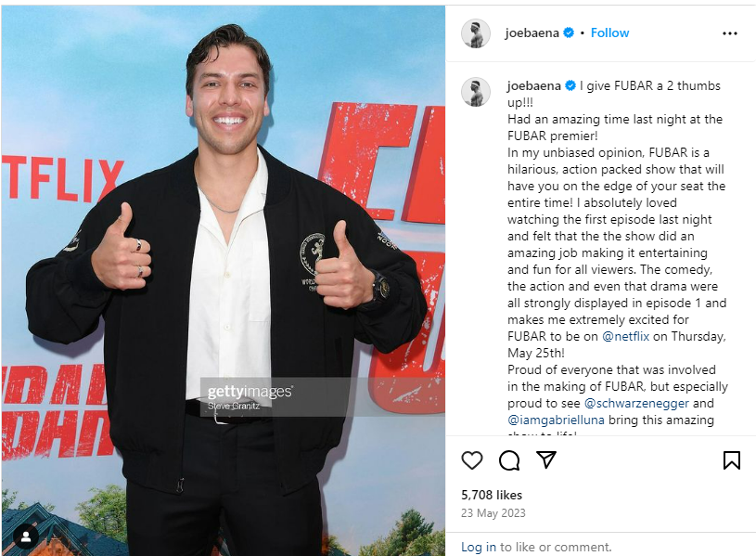
Task: Click the verified badge next to the header username
Action: 569,32
